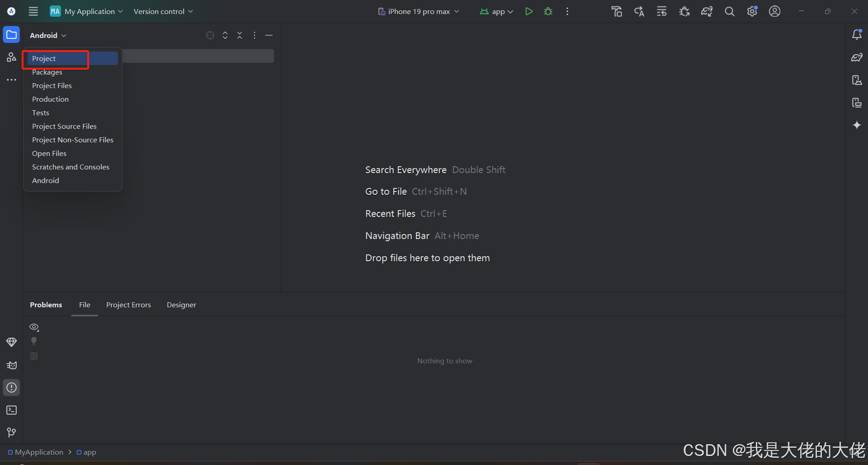868x465 pixels.
Task: Start debugging with the bug icon
Action: point(548,11)
